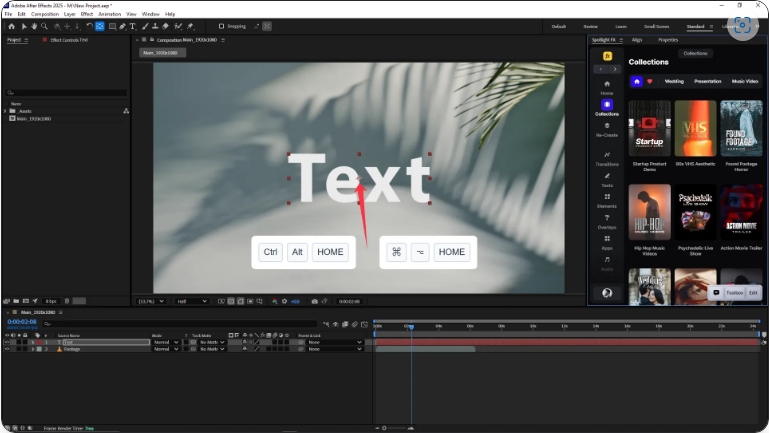Enable the Snapping checkbox
The height and width of the screenshot is (433, 769).
(x=221, y=26)
